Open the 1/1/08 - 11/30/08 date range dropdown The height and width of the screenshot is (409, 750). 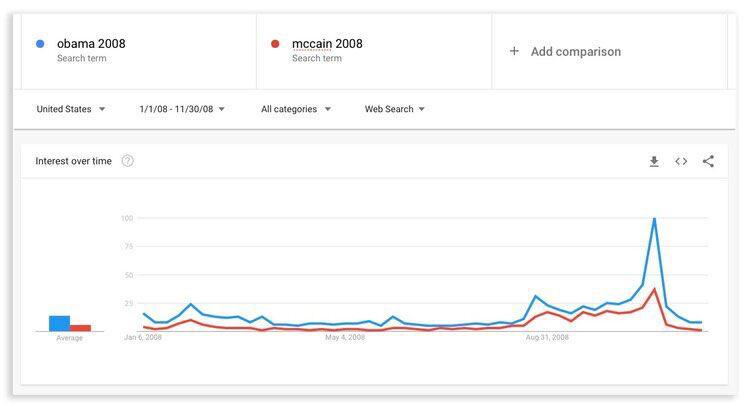pyautogui.click(x=182, y=109)
